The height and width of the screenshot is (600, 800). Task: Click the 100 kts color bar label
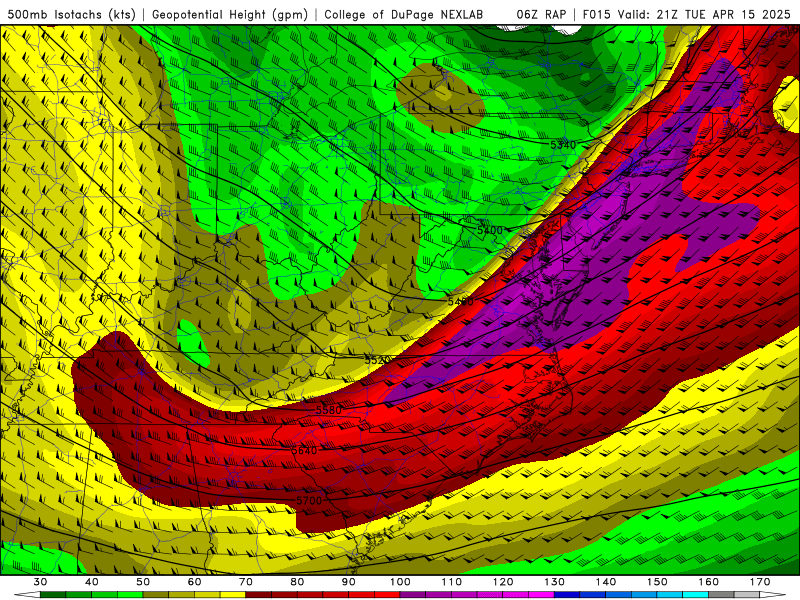tap(401, 582)
